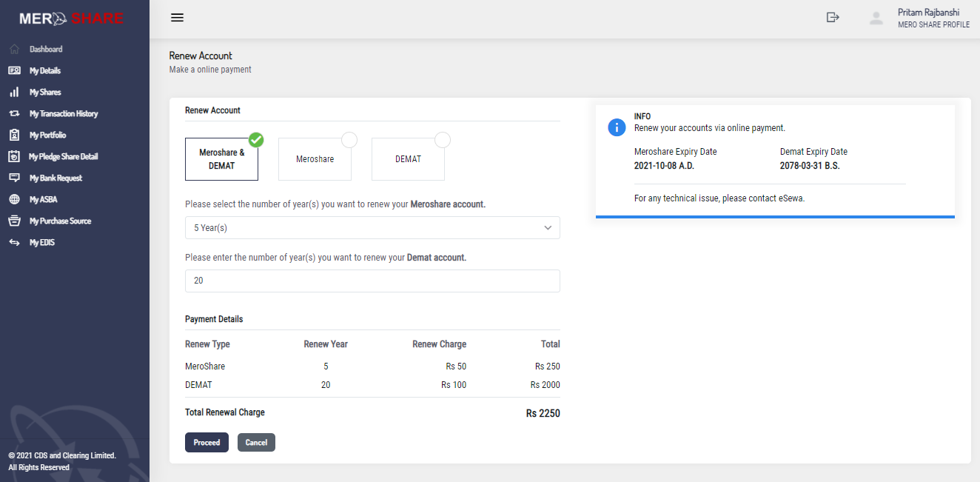Viewport: 980px width, 482px height.
Task: Select the My Details sidebar icon
Action: [16, 70]
